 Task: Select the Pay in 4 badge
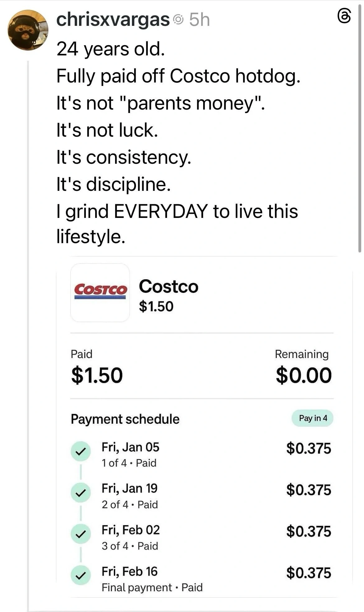(x=312, y=418)
